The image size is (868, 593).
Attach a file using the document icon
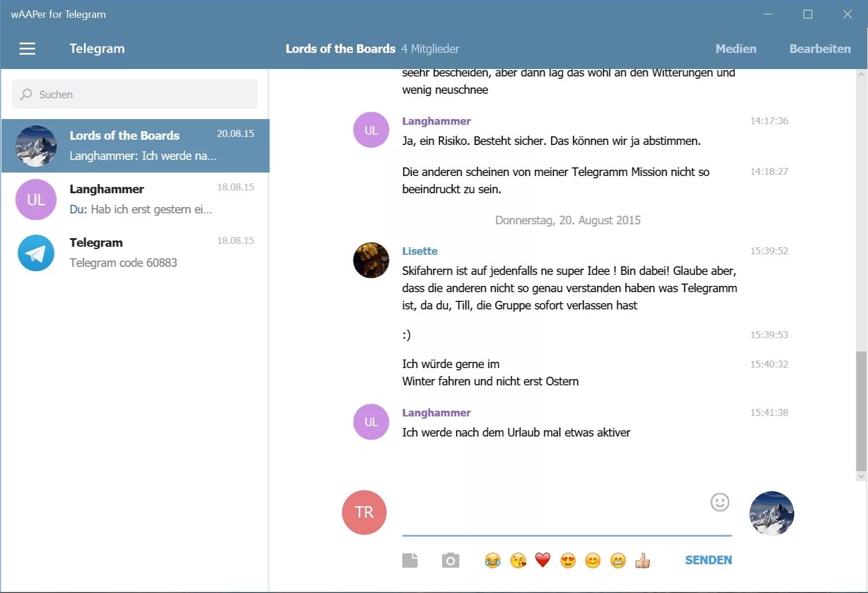pos(410,560)
